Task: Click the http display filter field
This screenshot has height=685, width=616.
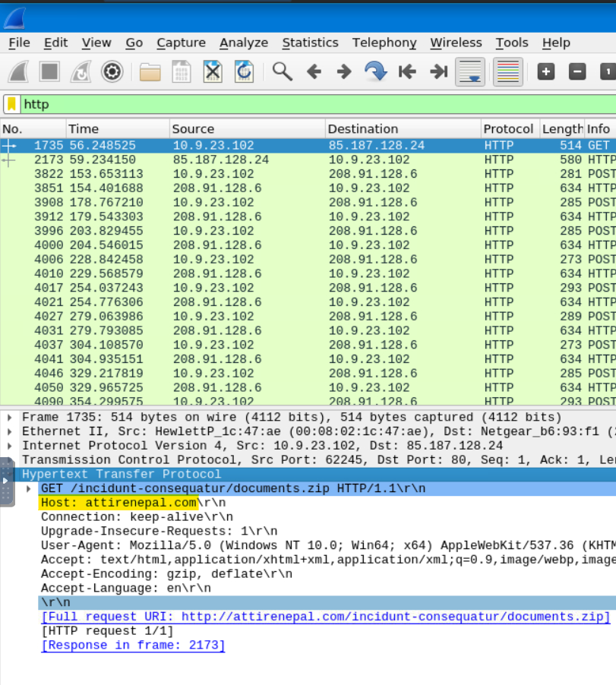Action: (304, 104)
